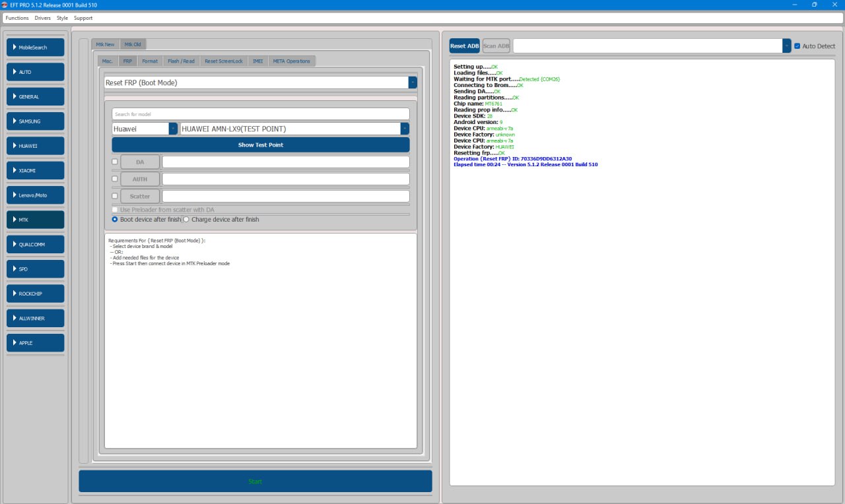Image resolution: width=845 pixels, height=504 pixels.
Task: Open the SPD sidebar category
Action: tap(36, 269)
